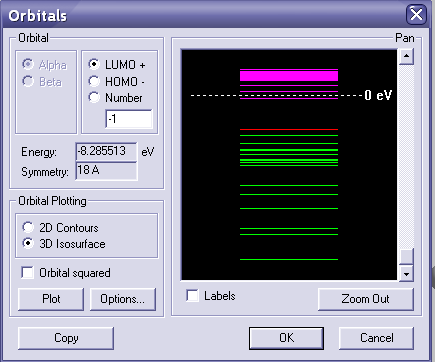Select the red HOMO orbital level line
The width and height of the screenshot is (435, 362).
click(x=289, y=129)
